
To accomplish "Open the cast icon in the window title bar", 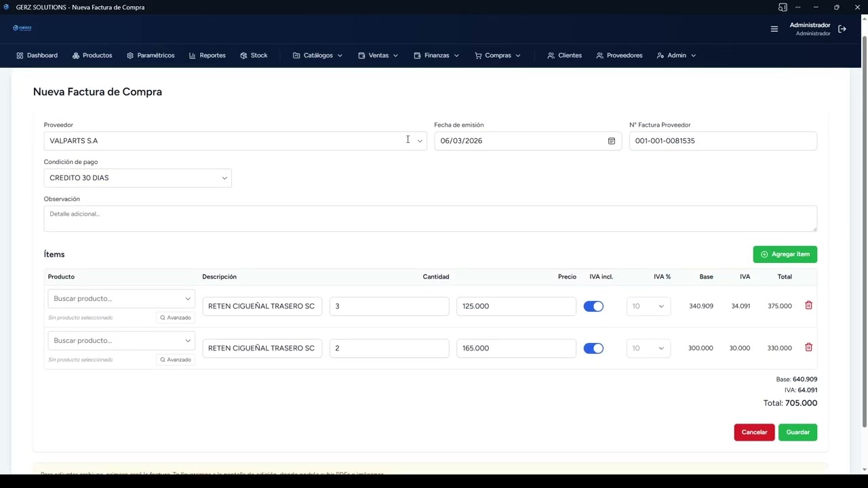I will tap(783, 7).
